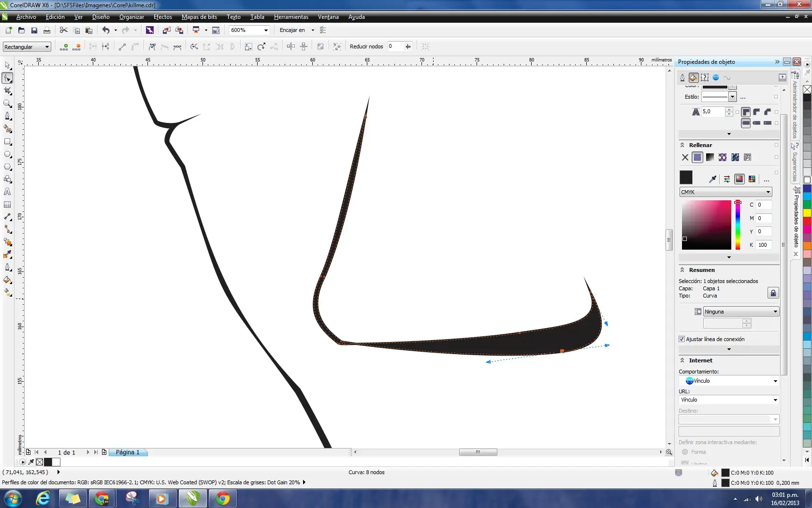Click the fill eyedropper icon in docker
Screen dimensions: 812x508
[713, 179]
